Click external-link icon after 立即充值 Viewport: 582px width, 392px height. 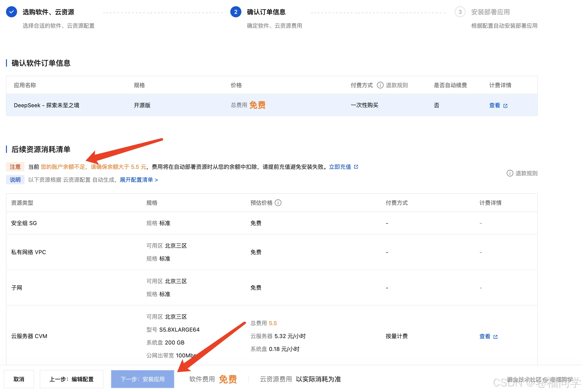click(x=356, y=167)
